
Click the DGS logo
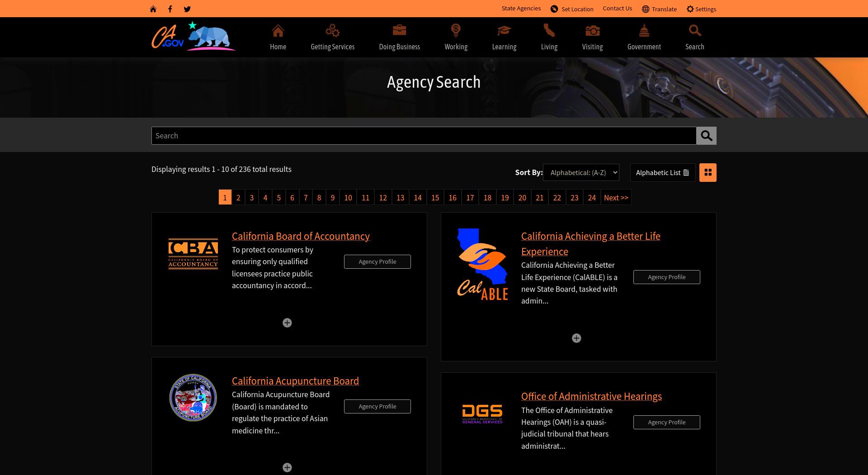pos(482,414)
